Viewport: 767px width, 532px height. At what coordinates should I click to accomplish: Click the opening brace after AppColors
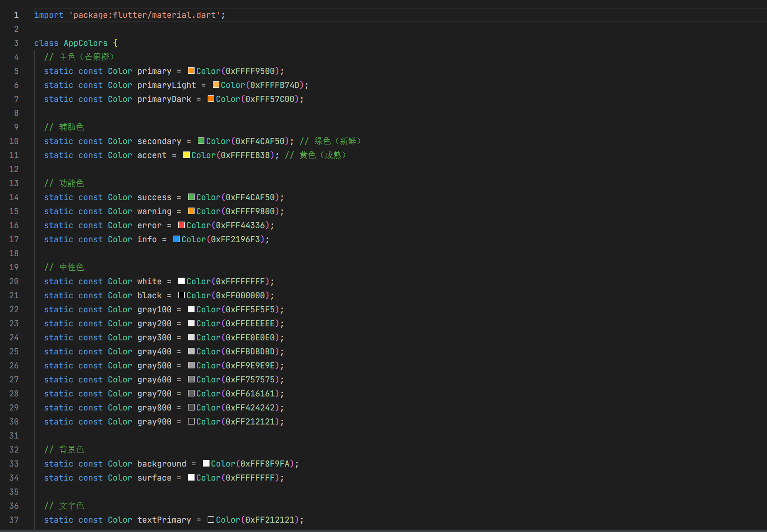pyautogui.click(x=116, y=43)
